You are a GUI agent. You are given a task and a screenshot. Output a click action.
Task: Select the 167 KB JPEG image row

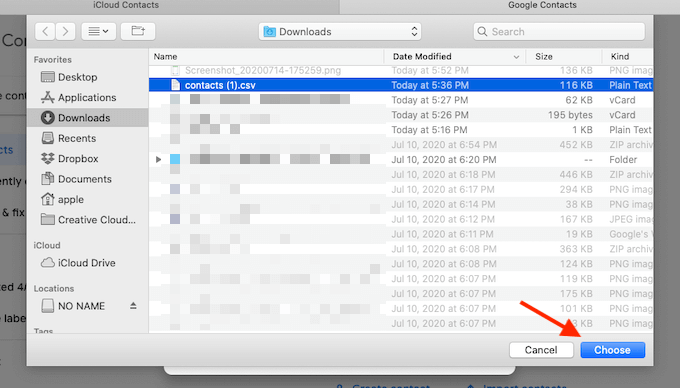(x=401, y=219)
